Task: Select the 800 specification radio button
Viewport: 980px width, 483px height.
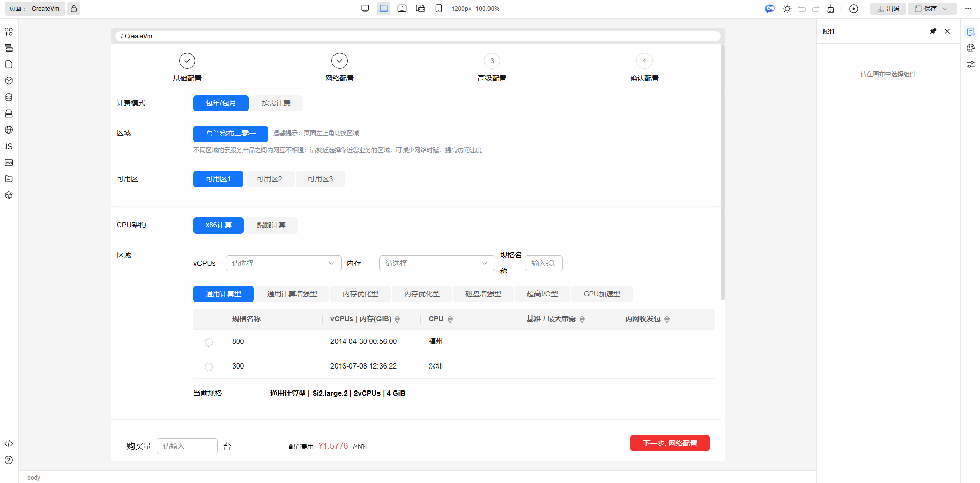Action: coord(208,342)
